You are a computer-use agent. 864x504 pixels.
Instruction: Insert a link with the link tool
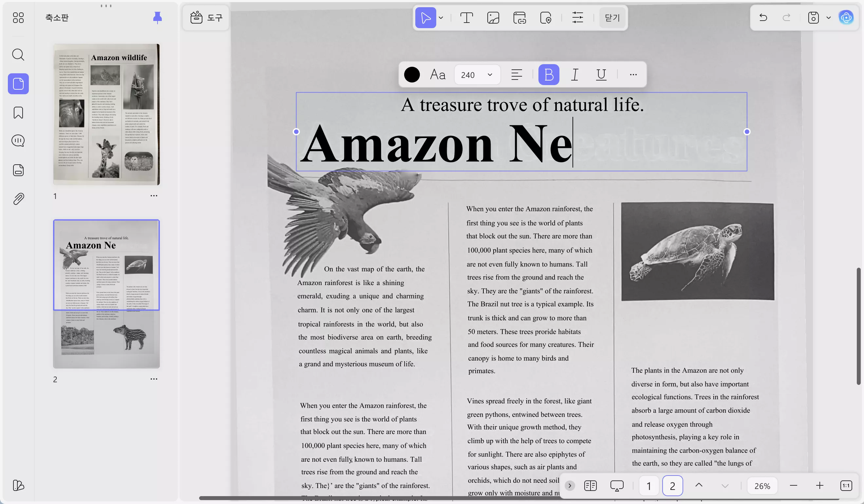pyautogui.click(x=519, y=17)
